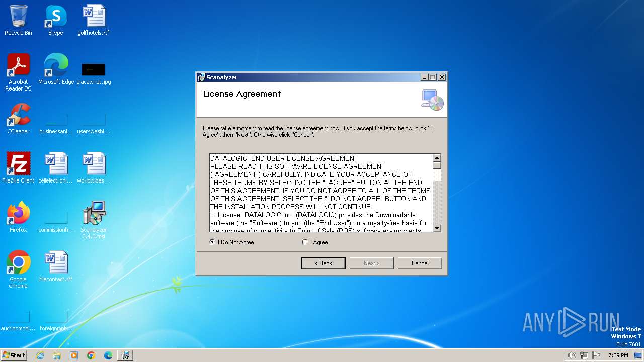Screen dimensions: 644x362
Task: Launch Skype from the desktop
Action: [56, 20]
